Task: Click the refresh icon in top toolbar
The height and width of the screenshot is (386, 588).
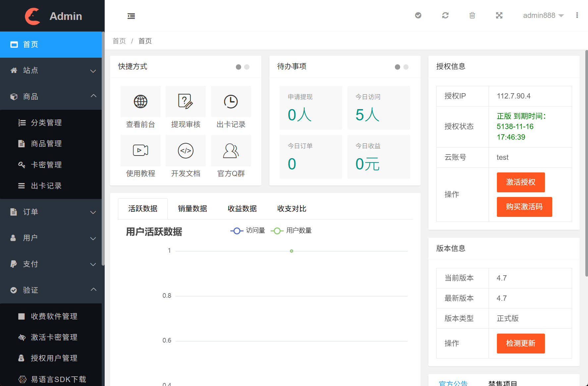Action: pos(445,15)
